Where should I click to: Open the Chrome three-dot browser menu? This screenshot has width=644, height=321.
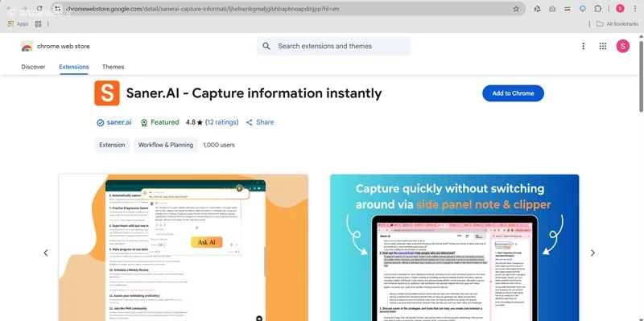635,9
